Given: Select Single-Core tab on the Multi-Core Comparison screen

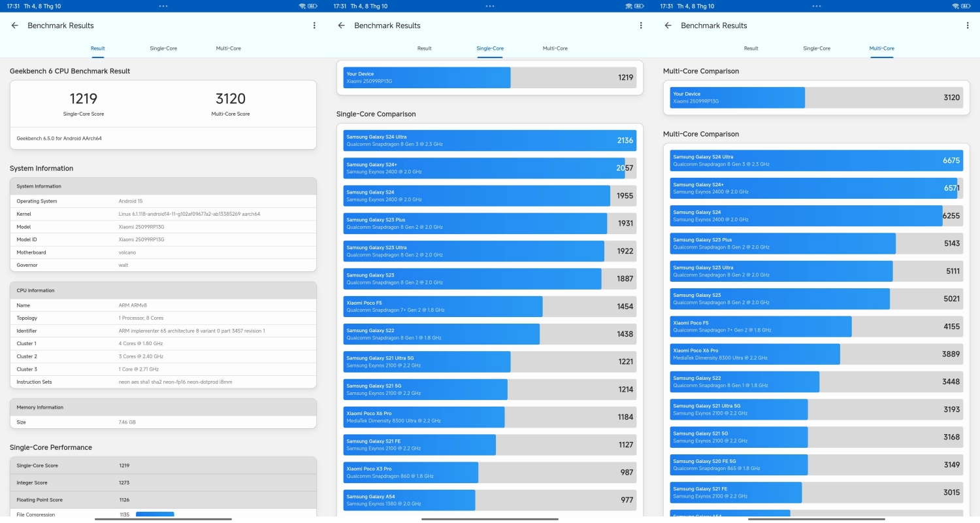Looking at the screenshot, I should click(x=817, y=48).
